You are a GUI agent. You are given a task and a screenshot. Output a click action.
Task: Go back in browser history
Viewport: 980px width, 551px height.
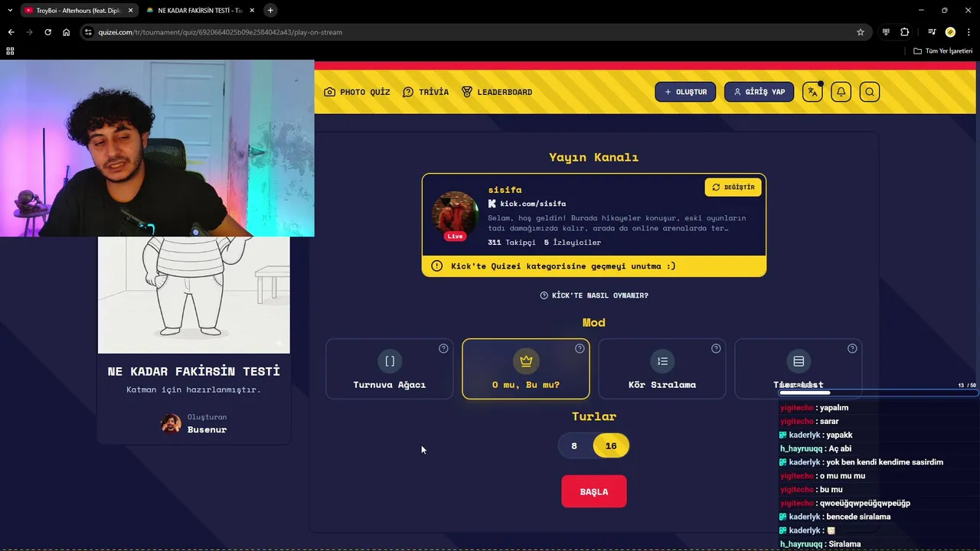[x=11, y=32]
